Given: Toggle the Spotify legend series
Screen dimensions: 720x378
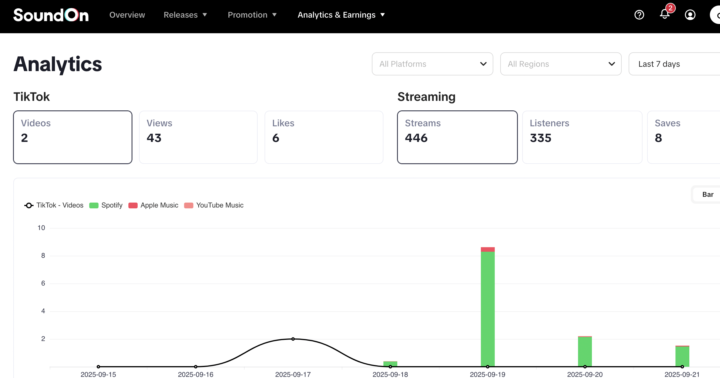Looking at the screenshot, I should tap(106, 205).
